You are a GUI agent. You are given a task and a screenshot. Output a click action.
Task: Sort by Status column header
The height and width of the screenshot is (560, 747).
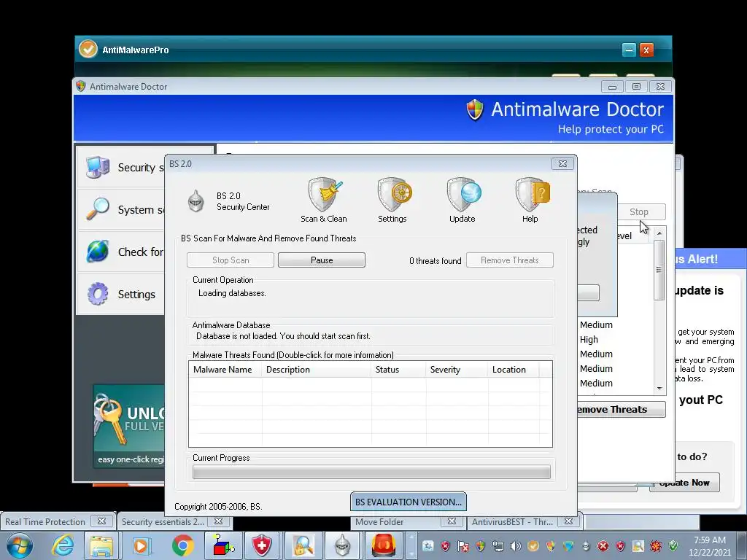(398, 370)
